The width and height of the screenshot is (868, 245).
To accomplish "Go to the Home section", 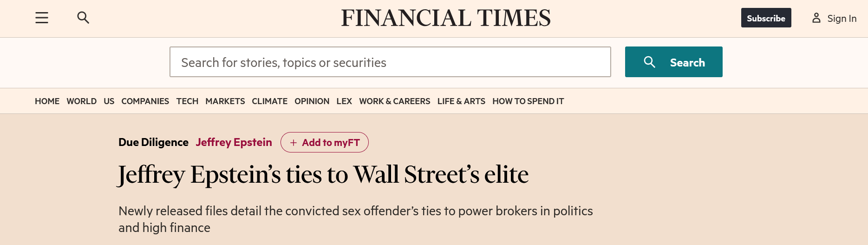I will click(x=47, y=101).
